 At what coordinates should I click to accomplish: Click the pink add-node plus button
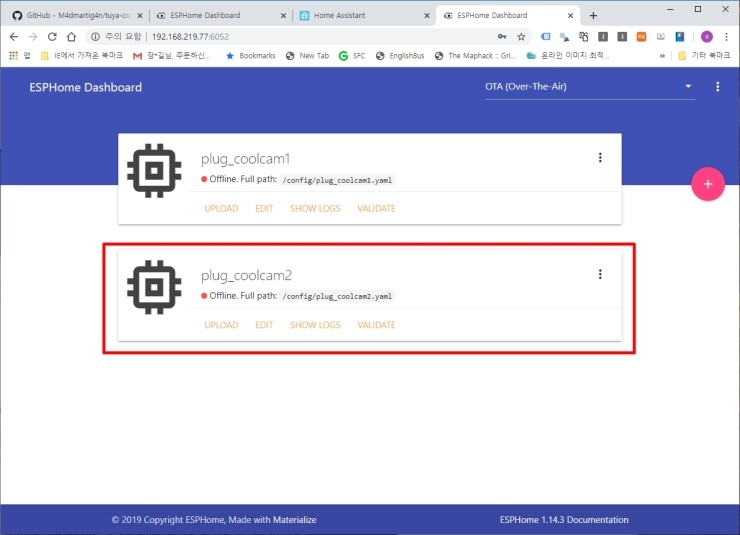707,184
